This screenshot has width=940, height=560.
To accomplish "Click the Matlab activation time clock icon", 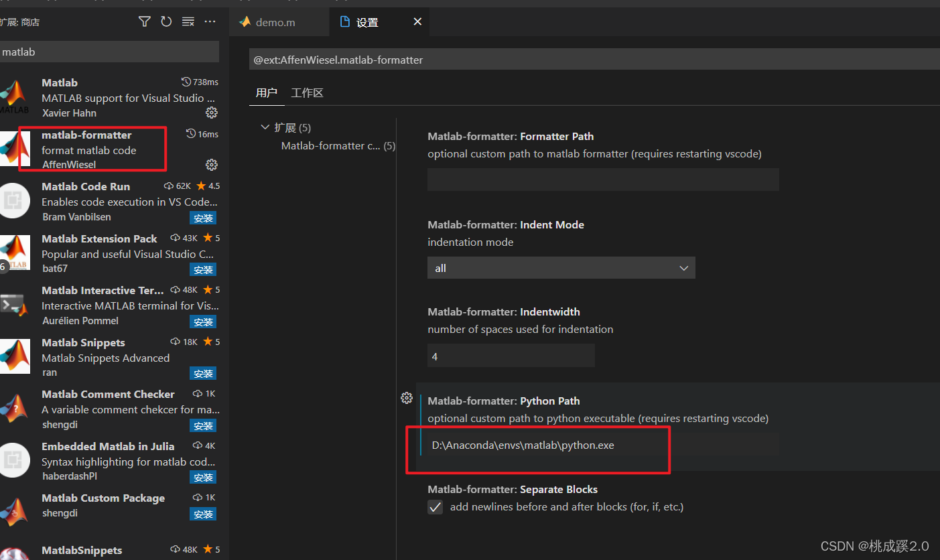I will (x=186, y=82).
